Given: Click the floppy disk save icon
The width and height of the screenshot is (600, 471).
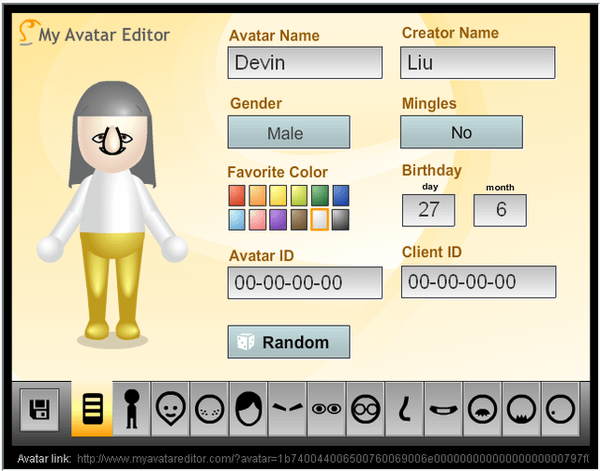Looking at the screenshot, I should 40,409.
